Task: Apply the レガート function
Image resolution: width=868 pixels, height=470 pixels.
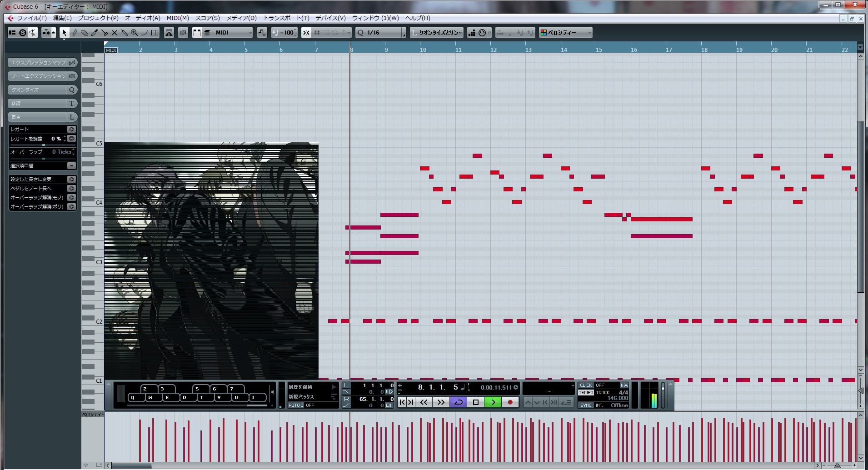Action: (x=71, y=129)
